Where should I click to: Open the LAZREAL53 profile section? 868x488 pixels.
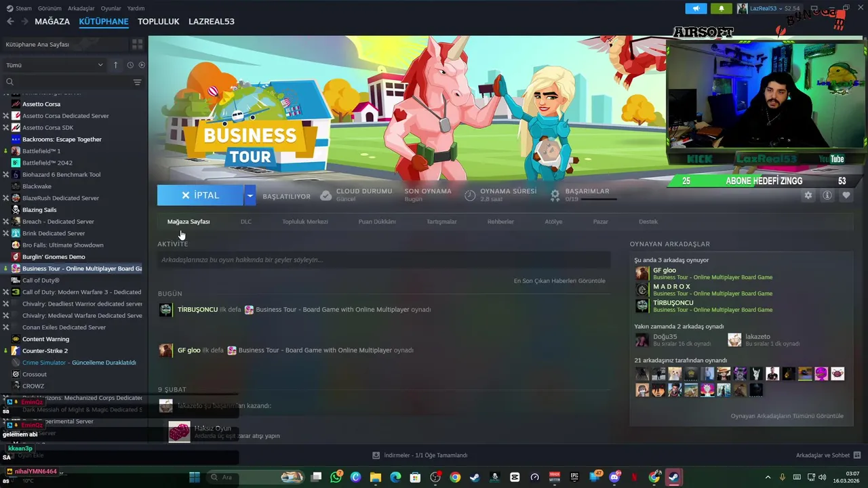[212, 21]
